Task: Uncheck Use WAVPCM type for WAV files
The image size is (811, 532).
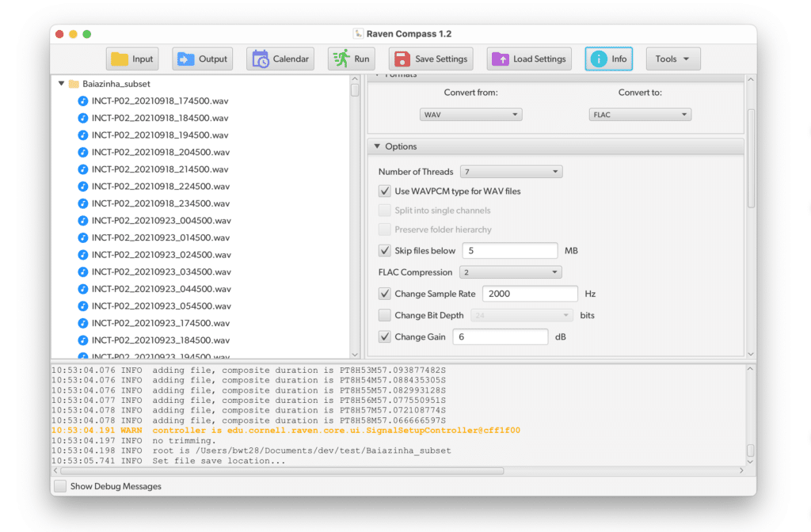Action: 384,191
